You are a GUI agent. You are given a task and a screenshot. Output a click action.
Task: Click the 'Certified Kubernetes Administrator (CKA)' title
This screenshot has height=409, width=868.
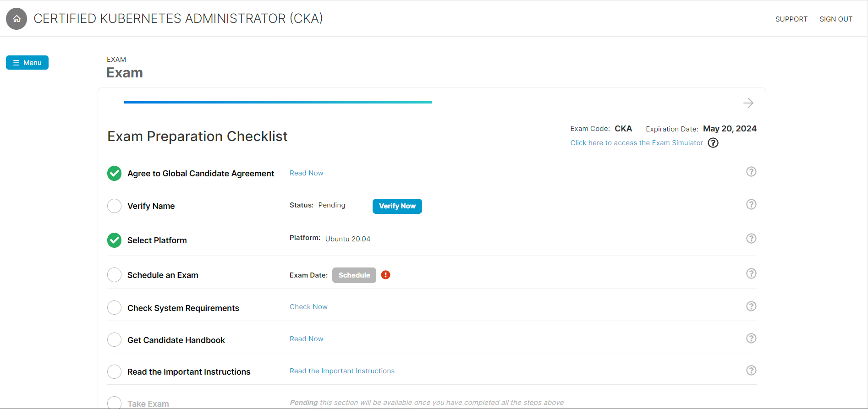178,19
